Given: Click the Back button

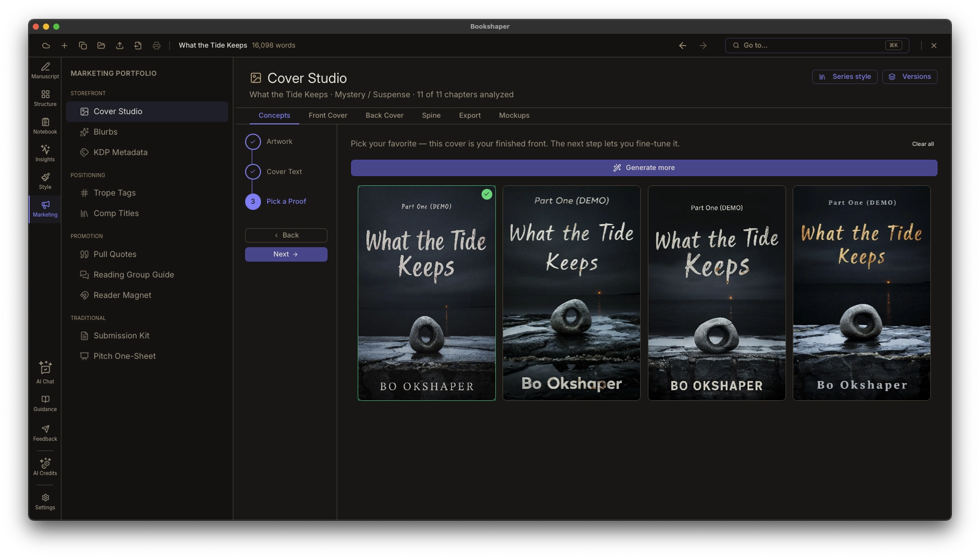Looking at the screenshot, I should [286, 235].
